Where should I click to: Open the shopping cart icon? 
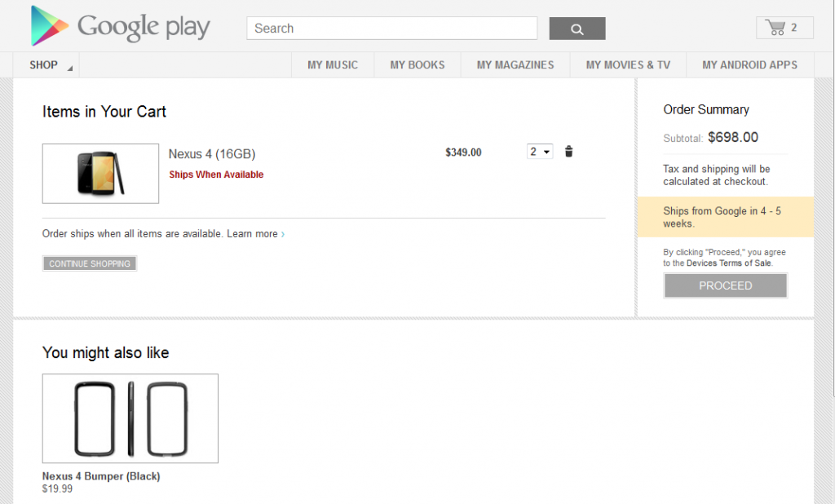click(784, 28)
